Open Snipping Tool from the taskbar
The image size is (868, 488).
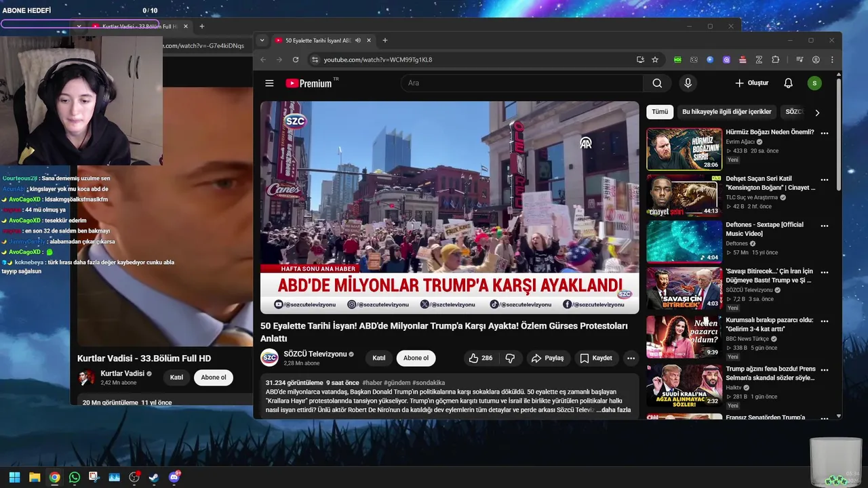tap(94, 477)
